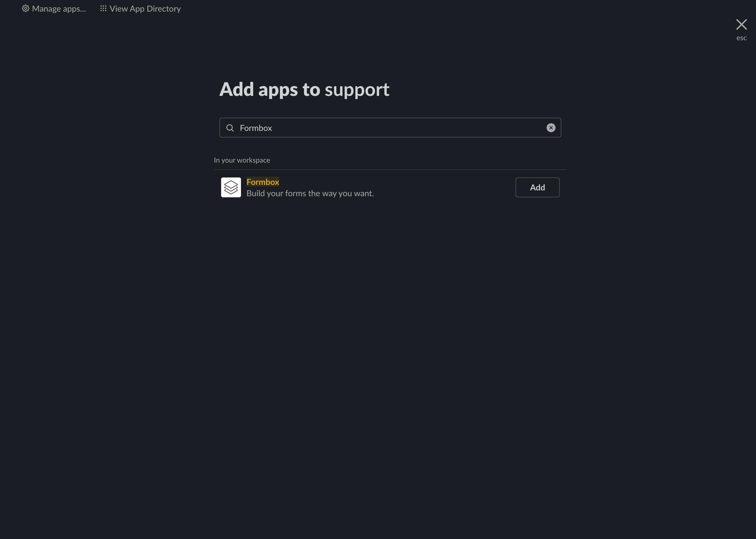
Task: Click the esc label under the X
Action: [x=741, y=38]
